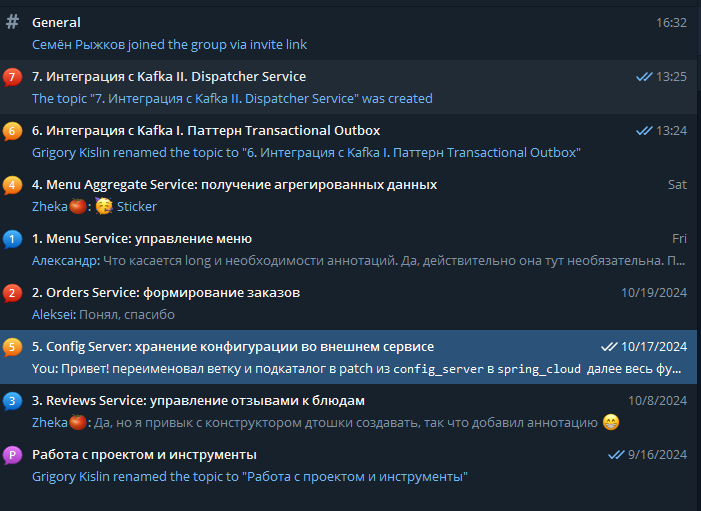Click the red number 7 topic icon

pos(12,77)
